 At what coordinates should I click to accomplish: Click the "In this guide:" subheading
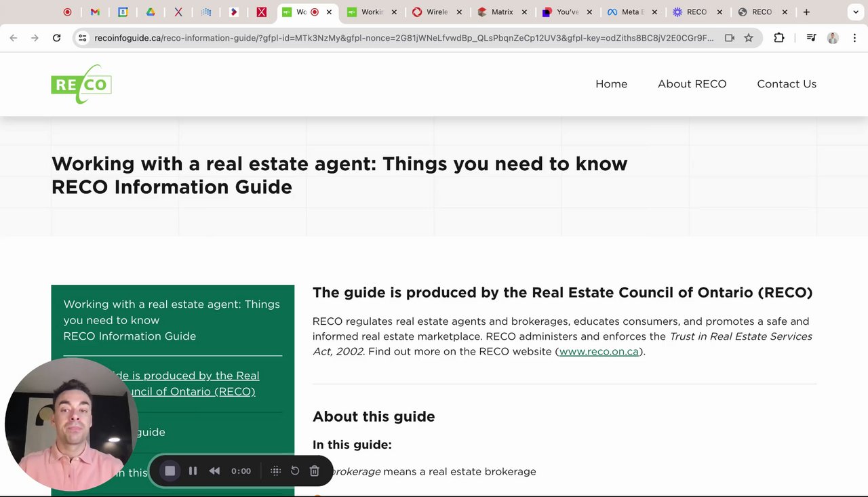coord(352,445)
